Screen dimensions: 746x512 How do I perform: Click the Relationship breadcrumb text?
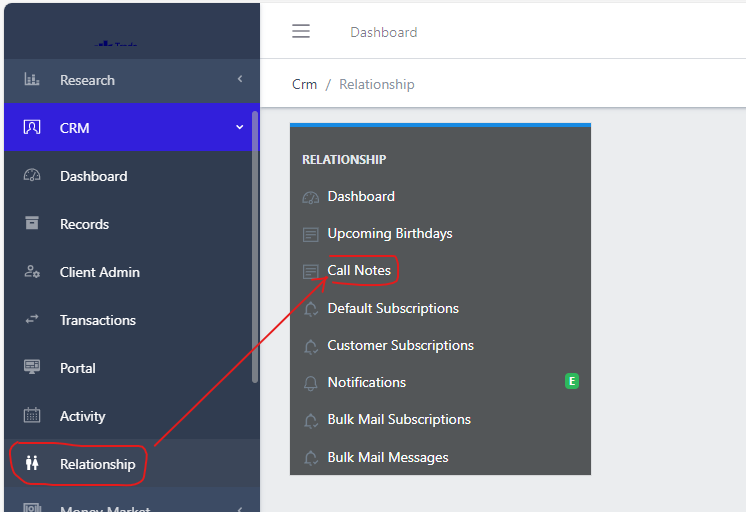(377, 84)
